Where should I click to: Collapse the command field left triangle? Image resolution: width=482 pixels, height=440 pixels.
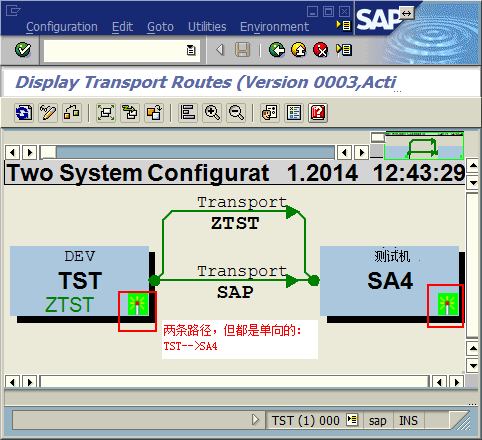219,50
